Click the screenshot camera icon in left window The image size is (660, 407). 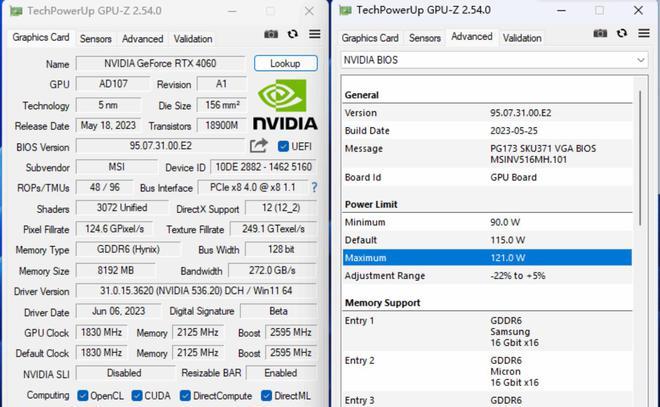pos(271,34)
